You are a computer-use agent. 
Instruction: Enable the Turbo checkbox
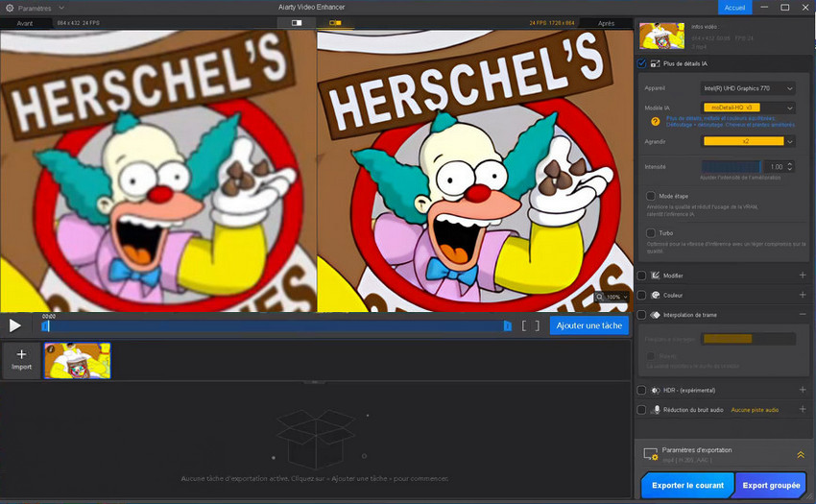point(651,232)
